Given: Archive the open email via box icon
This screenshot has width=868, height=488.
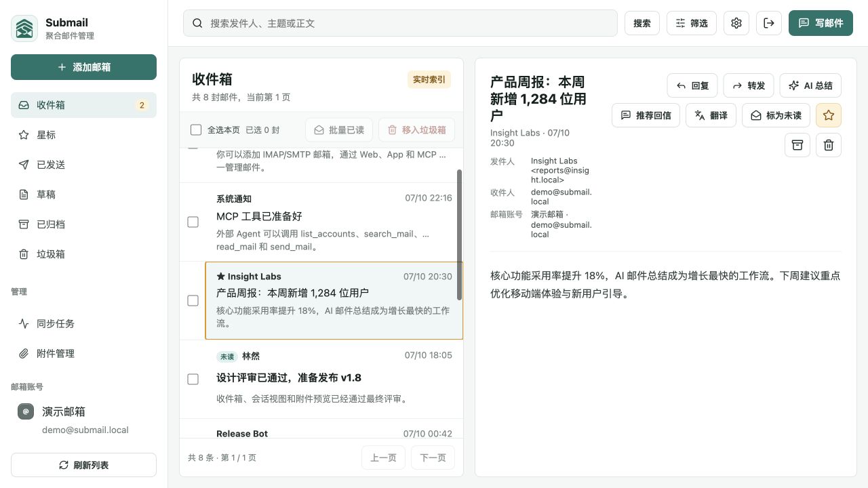Looking at the screenshot, I should (797, 145).
